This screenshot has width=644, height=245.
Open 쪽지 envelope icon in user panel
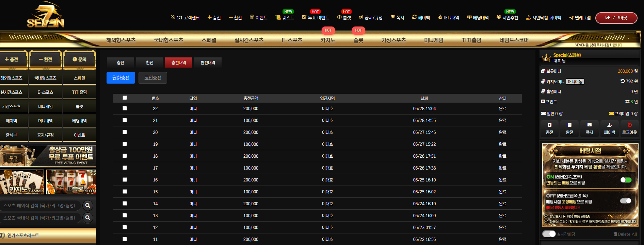pyautogui.click(x=590, y=125)
